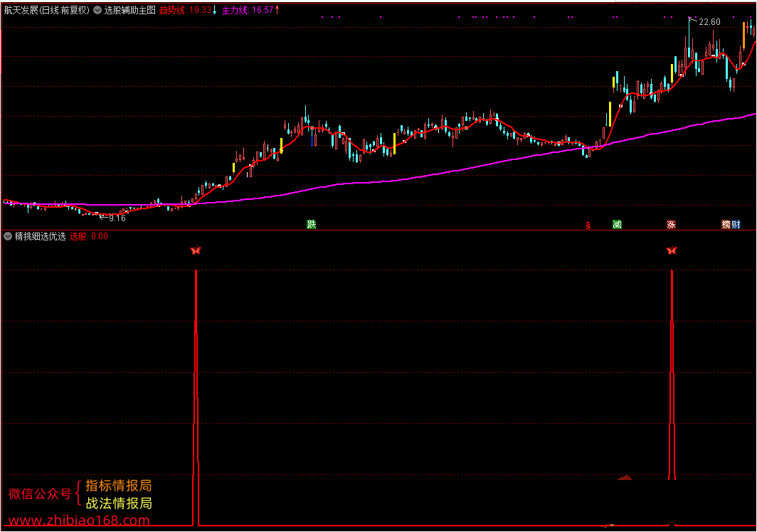This screenshot has height=532, width=757.
Task: Click the left butterfly signal icon
Action: point(196,250)
